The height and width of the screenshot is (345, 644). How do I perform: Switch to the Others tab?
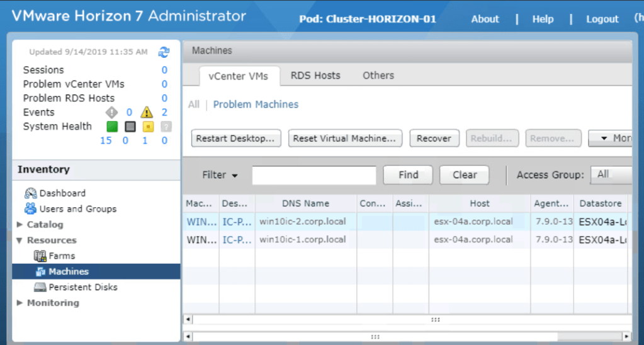click(378, 76)
